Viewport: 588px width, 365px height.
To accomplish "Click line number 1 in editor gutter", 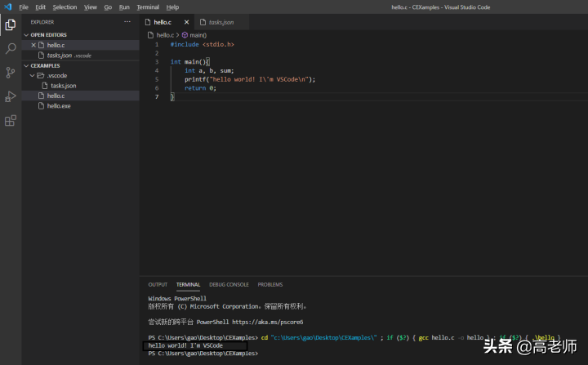I will click(x=157, y=44).
